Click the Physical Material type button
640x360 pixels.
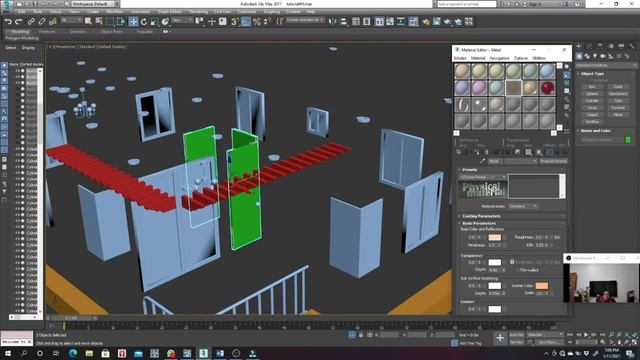[x=553, y=161]
